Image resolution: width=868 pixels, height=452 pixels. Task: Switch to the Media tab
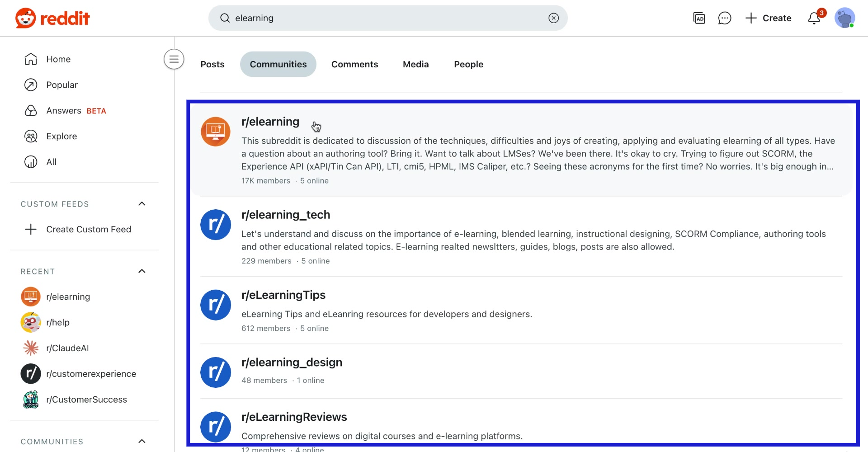[x=415, y=64]
